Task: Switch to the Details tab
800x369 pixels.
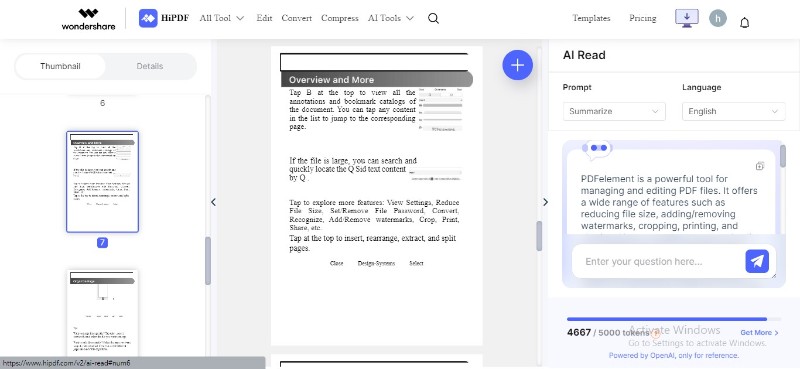Action: tap(149, 66)
